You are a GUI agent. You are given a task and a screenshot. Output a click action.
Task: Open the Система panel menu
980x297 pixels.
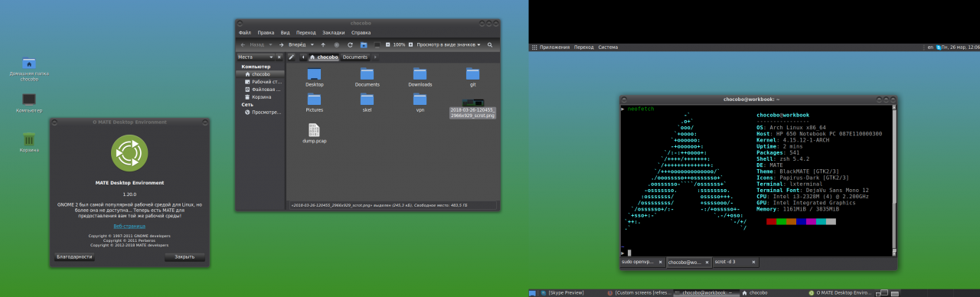[608, 47]
